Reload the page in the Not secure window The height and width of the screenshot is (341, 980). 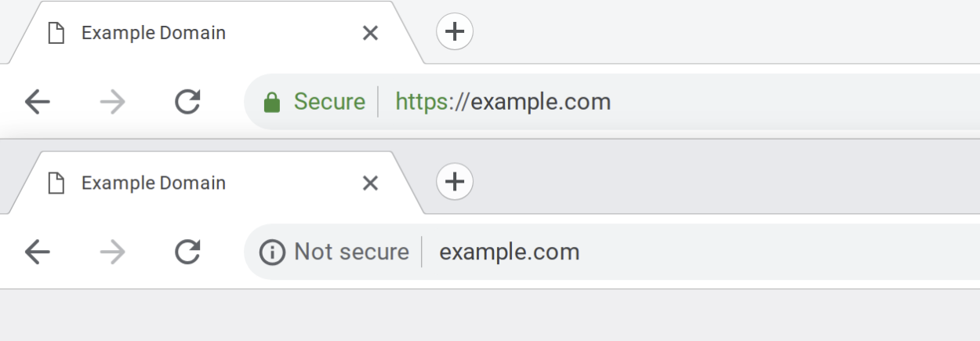(x=187, y=252)
